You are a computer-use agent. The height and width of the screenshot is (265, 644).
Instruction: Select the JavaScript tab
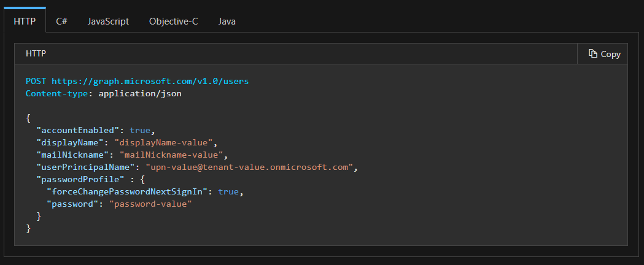[108, 21]
